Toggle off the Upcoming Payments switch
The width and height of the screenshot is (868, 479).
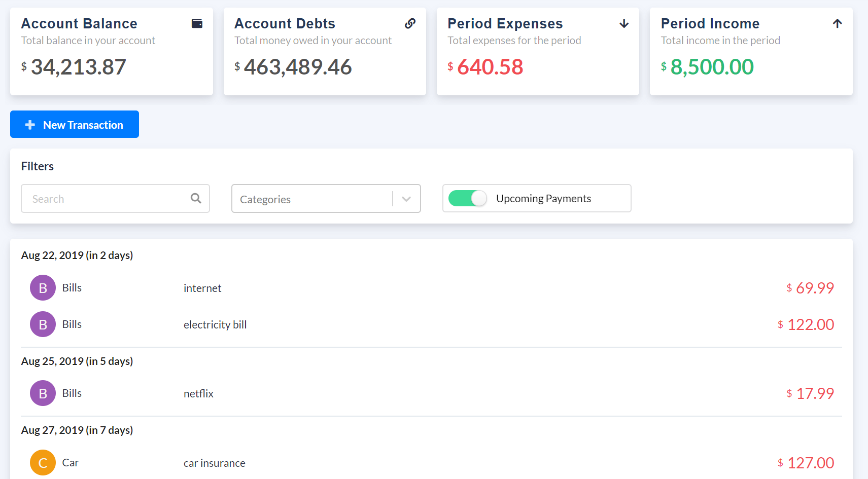[466, 198]
